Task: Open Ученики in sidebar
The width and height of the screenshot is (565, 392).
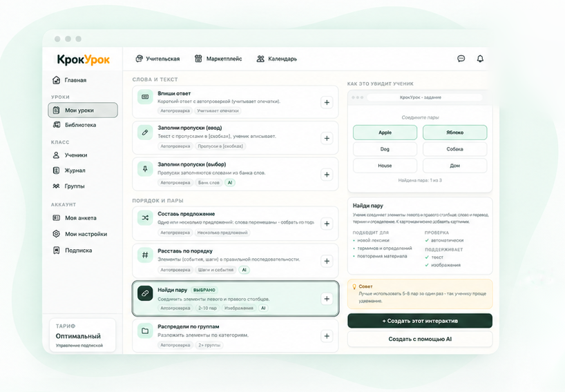Action: (x=70, y=155)
